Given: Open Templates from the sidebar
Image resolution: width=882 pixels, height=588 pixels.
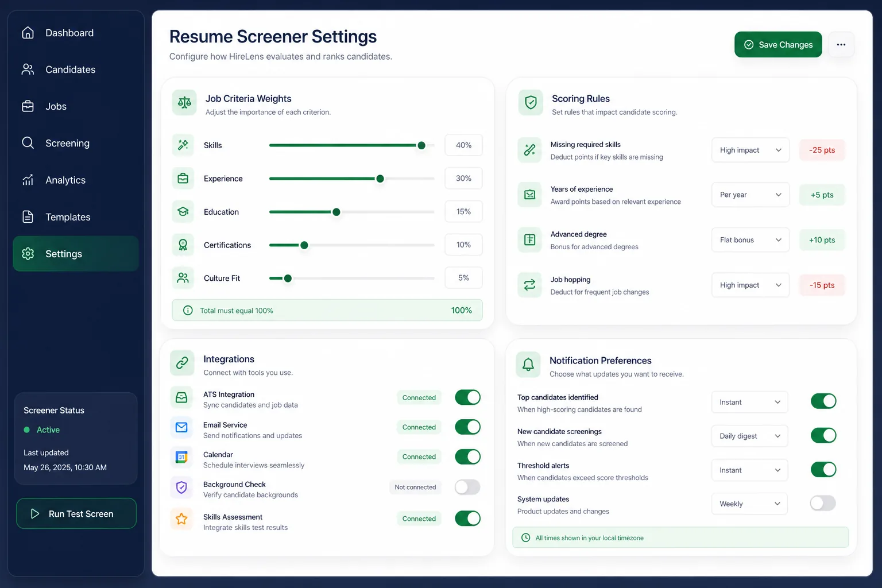Looking at the screenshot, I should click(76, 217).
